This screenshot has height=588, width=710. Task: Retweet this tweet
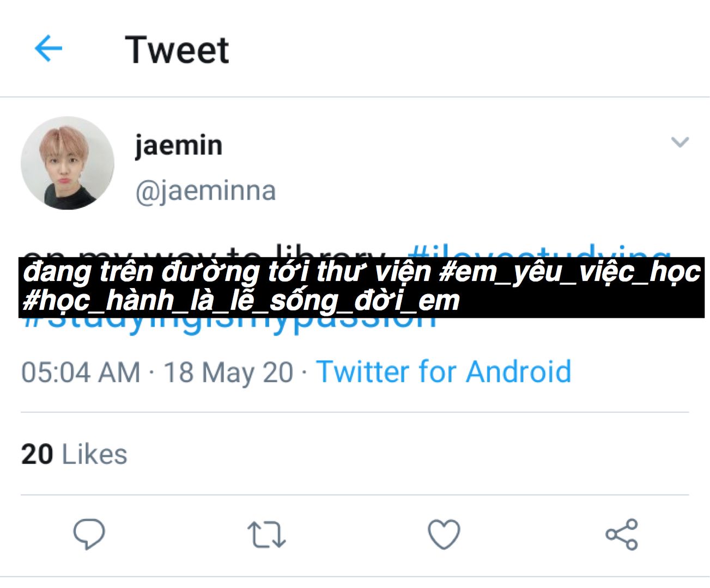pyautogui.click(x=266, y=534)
